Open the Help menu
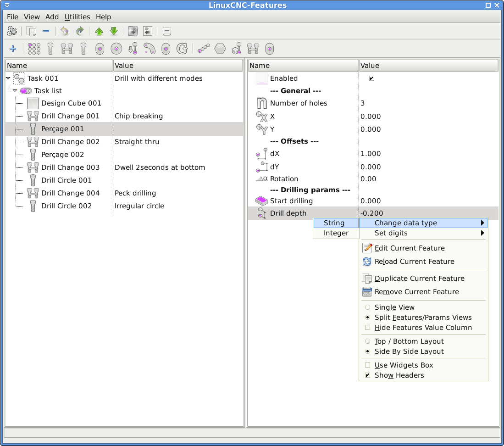Viewport: 504px width, 446px height. (103, 17)
